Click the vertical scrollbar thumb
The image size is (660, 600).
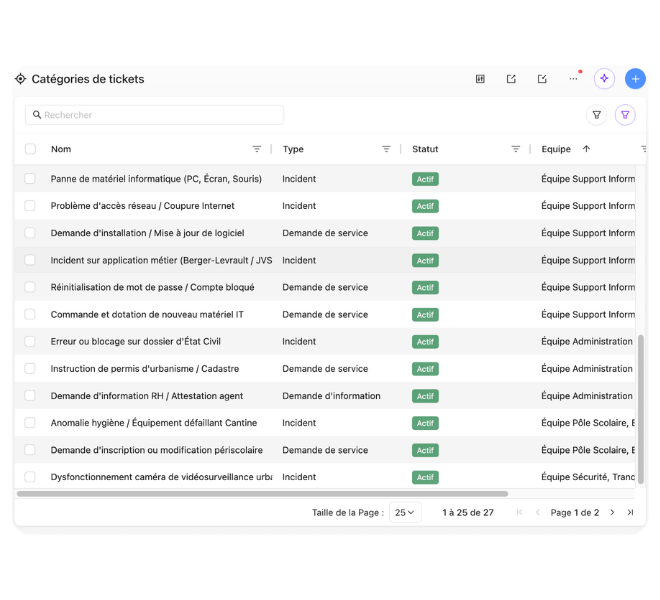tap(641, 409)
